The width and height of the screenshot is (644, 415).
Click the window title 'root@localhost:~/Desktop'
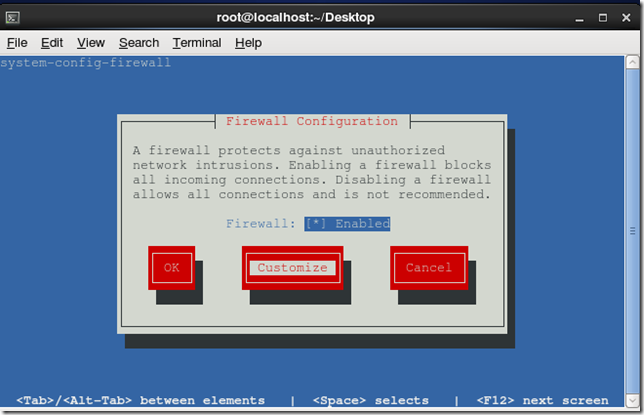pos(295,18)
